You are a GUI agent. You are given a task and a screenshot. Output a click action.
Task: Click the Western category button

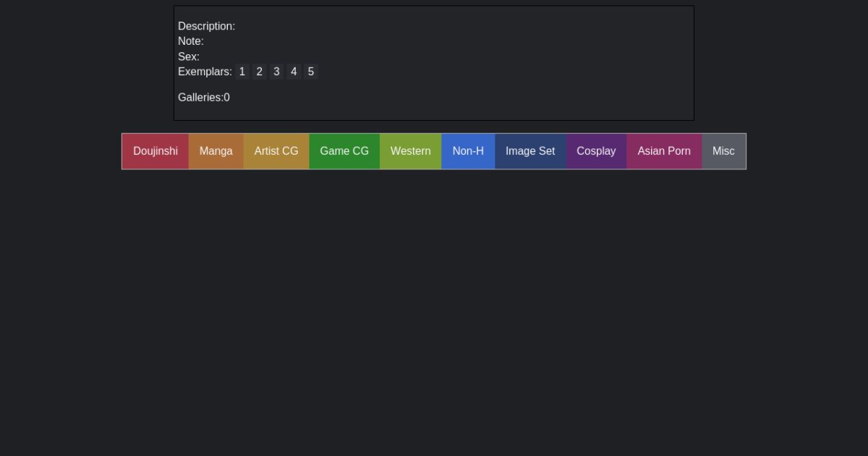coord(410,151)
